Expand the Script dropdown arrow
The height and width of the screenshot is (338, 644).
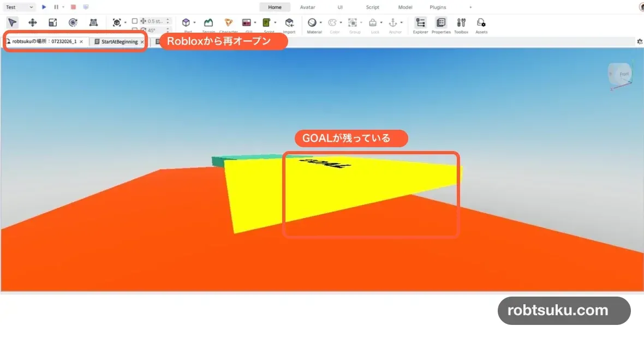[275, 22]
